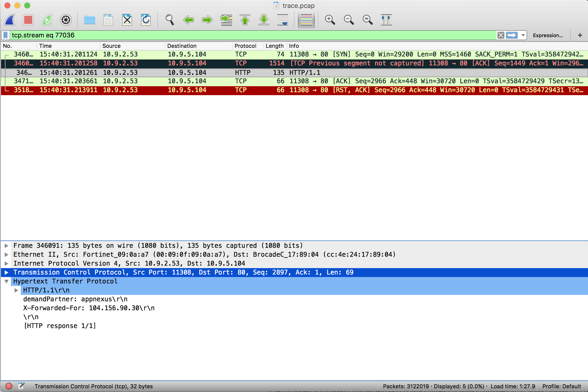Toggle packet list colorization in the toolbar
The height and width of the screenshot is (392, 588).
pos(306,20)
